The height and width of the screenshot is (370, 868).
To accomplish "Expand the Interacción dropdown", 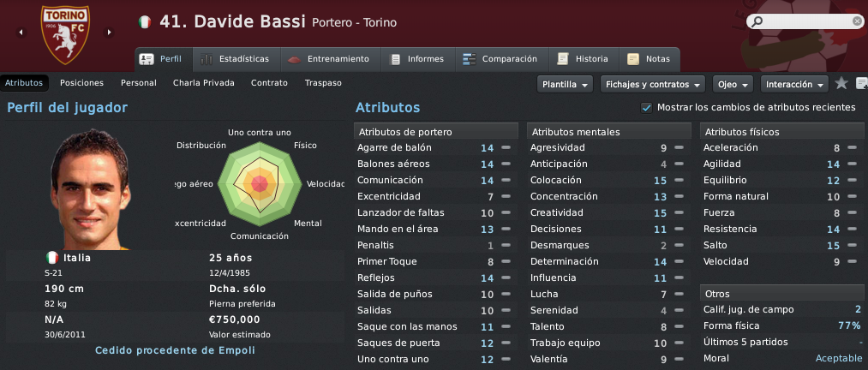I will point(794,84).
